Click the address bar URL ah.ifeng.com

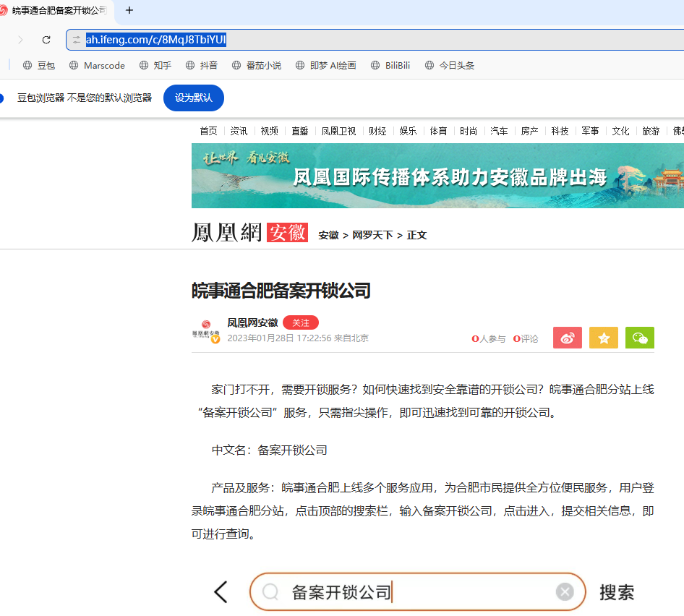pyautogui.click(x=155, y=40)
